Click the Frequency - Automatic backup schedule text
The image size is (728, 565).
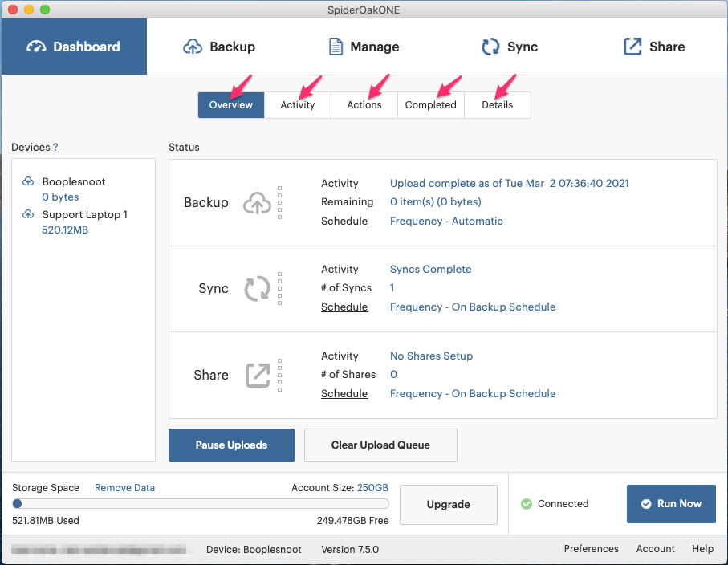point(446,221)
